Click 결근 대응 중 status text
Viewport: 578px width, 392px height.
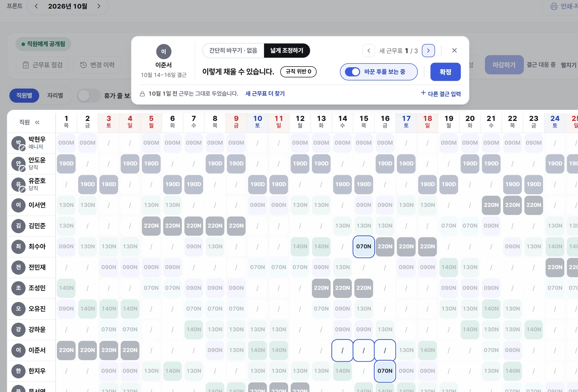(541, 65)
